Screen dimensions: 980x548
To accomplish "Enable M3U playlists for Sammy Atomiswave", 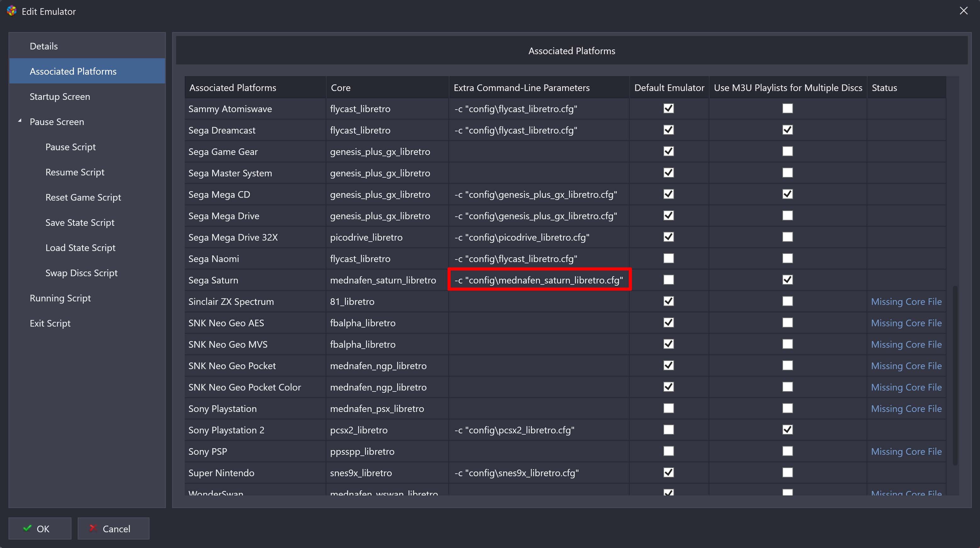I will click(787, 109).
